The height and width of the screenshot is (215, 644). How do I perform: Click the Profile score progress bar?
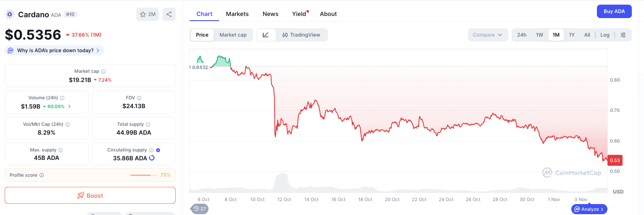click(x=144, y=175)
